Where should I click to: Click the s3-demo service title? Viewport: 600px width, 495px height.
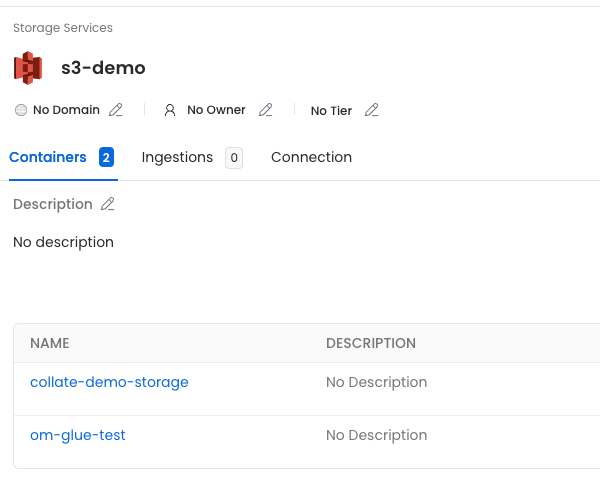coord(103,68)
